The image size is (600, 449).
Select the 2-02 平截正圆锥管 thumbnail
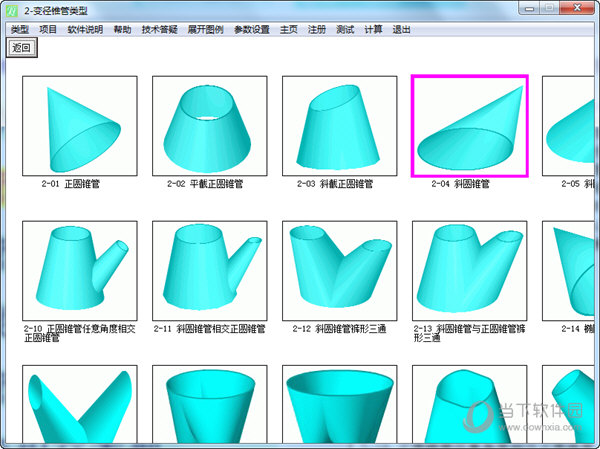click(x=210, y=126)
